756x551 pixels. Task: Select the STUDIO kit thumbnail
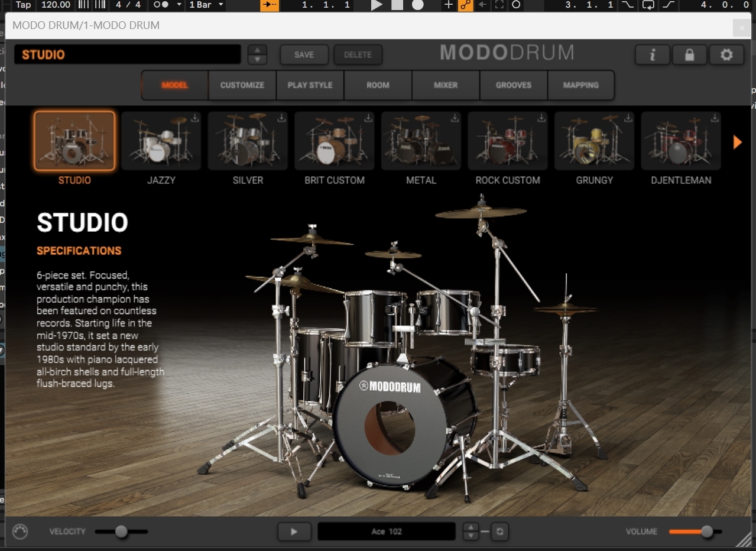coord(74,141)
